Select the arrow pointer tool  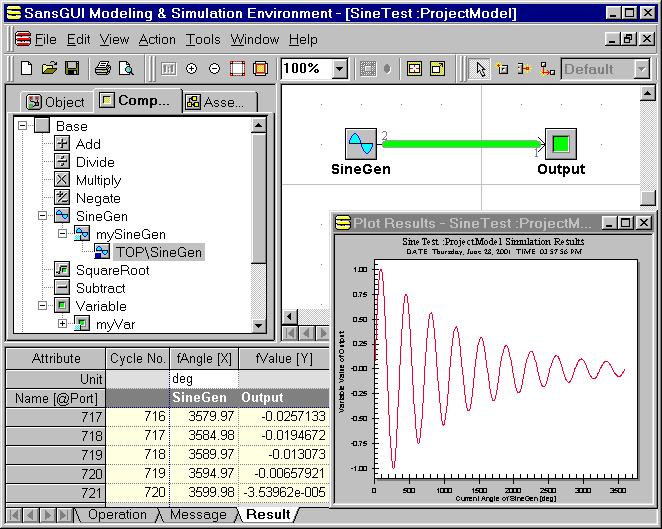click(x=481, y=69)
